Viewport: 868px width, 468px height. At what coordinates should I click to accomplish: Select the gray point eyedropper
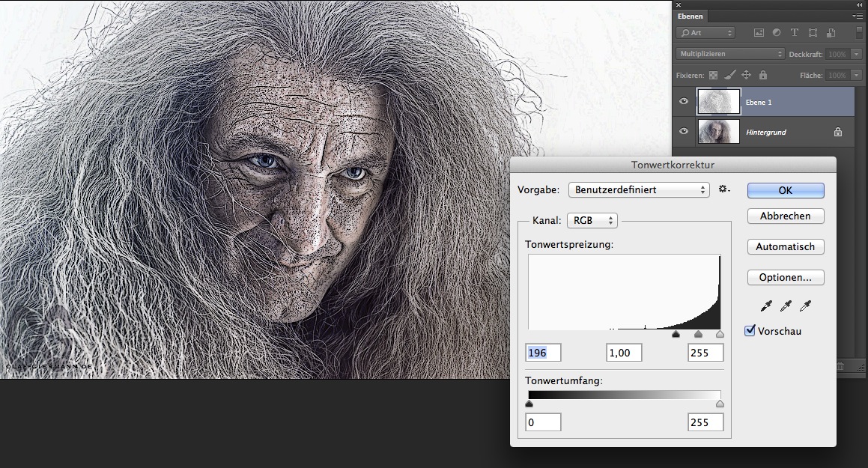pos(786,306)
